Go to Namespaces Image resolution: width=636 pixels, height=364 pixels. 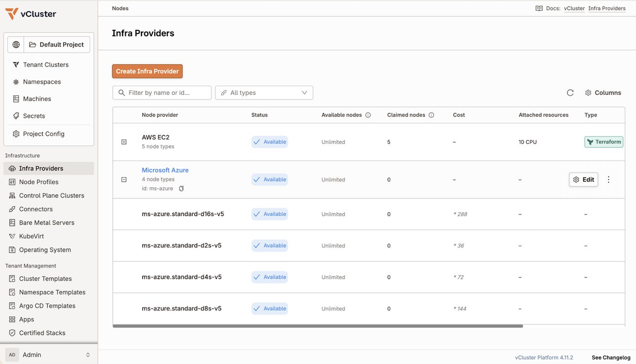point(49,82)
